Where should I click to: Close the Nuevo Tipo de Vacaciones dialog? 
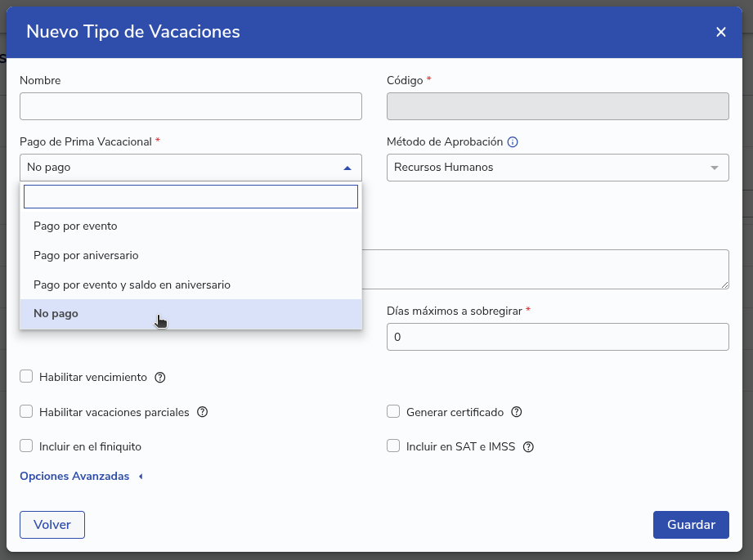click(720, 32)
